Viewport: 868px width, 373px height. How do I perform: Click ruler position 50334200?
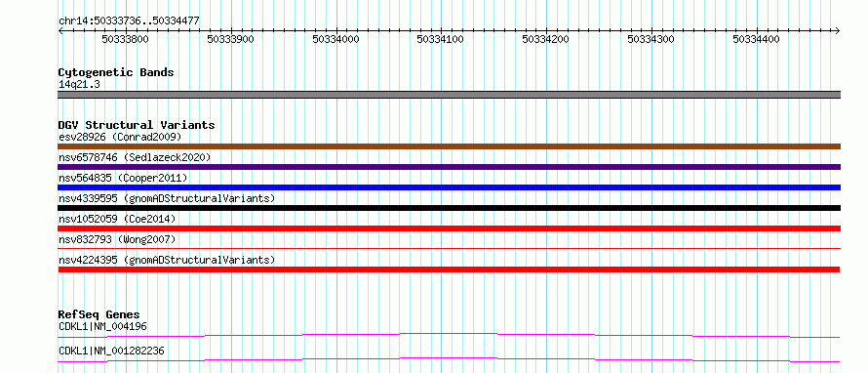pyautogui.click(x=546, y=39)
